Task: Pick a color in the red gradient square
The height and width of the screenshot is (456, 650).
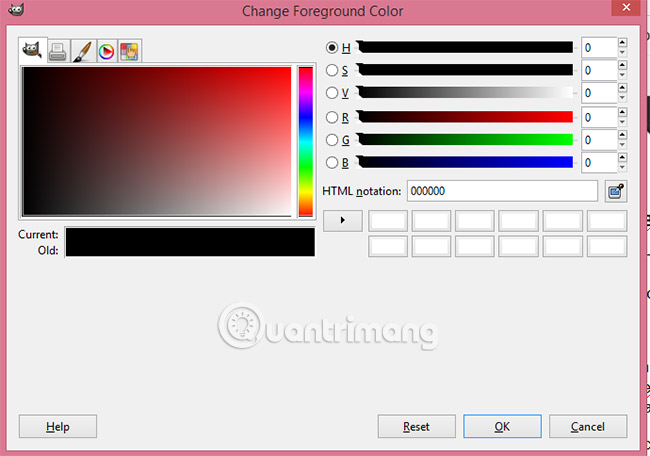Action: point(157,141)
